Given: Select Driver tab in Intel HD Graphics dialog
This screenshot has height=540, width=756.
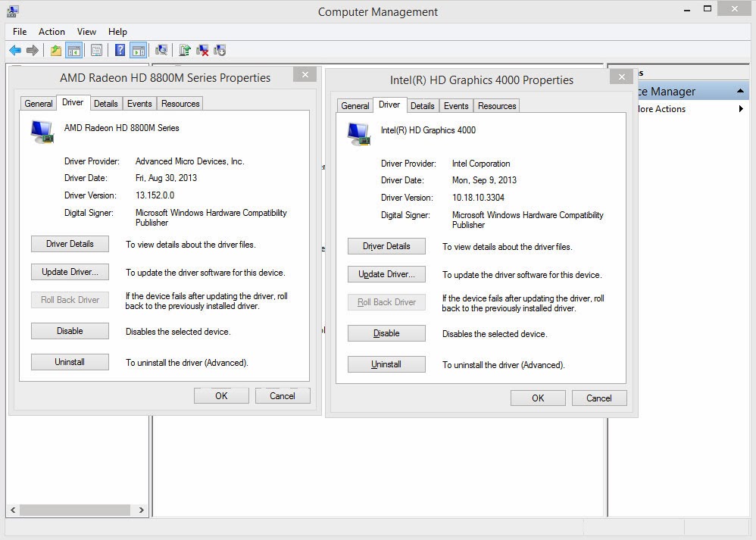Looking at the screenshot, I should point(389,105).
